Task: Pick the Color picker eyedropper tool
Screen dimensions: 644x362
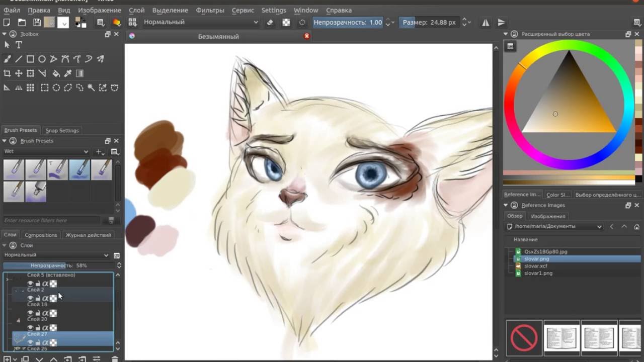Action: click(x=68, y=73)
